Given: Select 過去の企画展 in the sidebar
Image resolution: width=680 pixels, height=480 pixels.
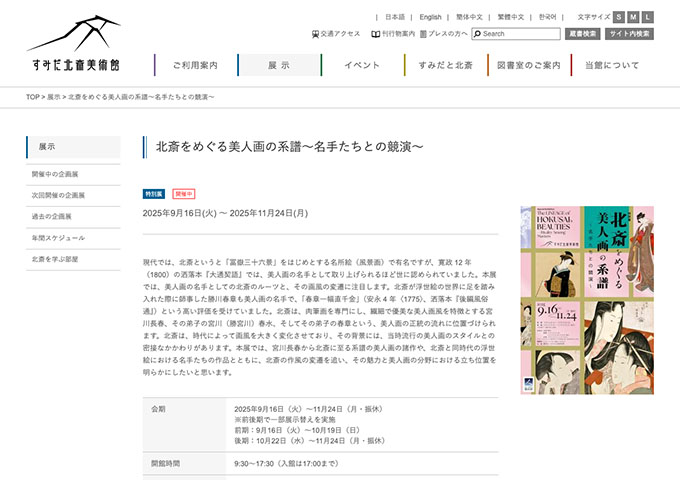Looking at the screenshot, I should coord(51,216).
